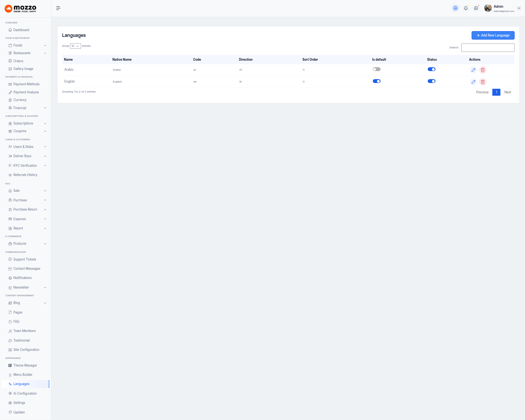Enable Is default toggle for Arabic

[x=377, y=70]
